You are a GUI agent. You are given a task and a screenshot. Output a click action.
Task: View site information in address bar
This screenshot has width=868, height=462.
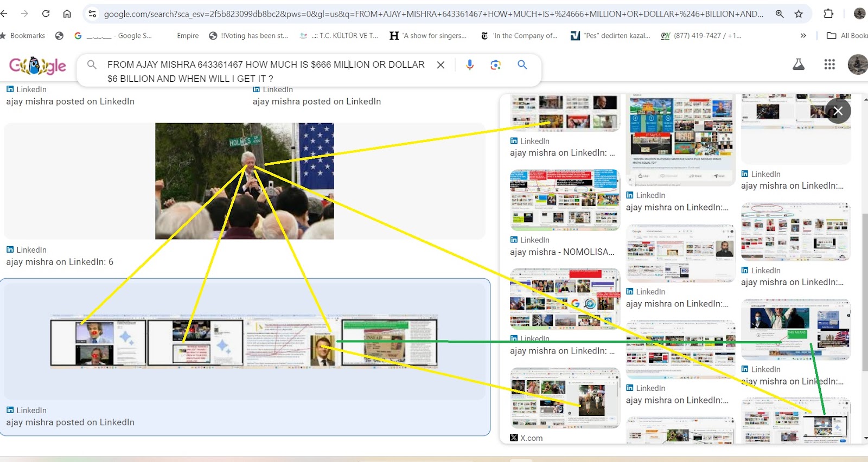(x=92, y=14)
